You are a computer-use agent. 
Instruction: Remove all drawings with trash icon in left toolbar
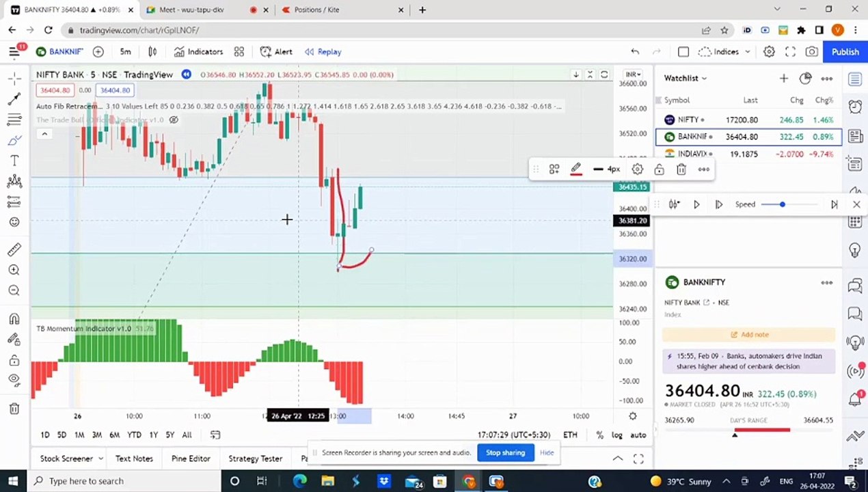pyautogui.click(x=14, y=409)
